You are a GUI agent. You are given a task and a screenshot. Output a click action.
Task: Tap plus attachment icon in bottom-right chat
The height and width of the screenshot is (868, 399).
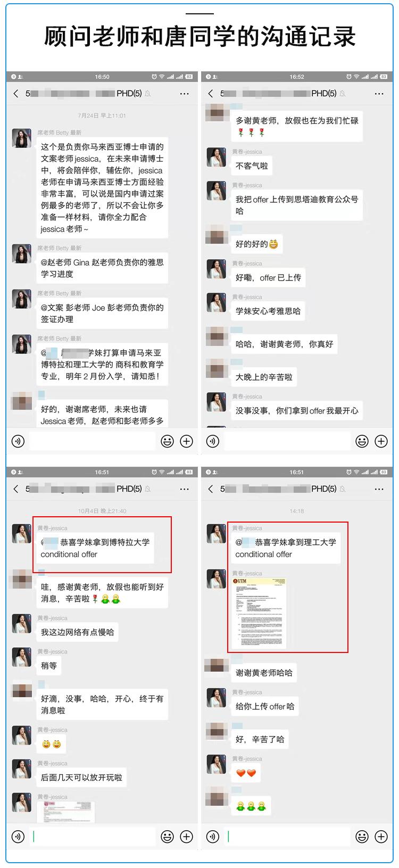[x=381, y=837]
